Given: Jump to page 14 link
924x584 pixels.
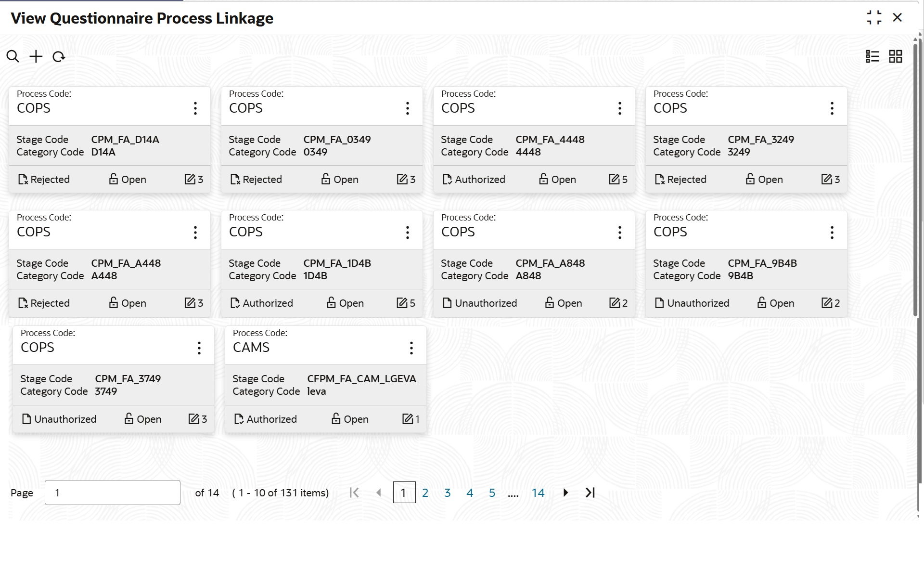Looking at the screenshot, I should [538, 493].
